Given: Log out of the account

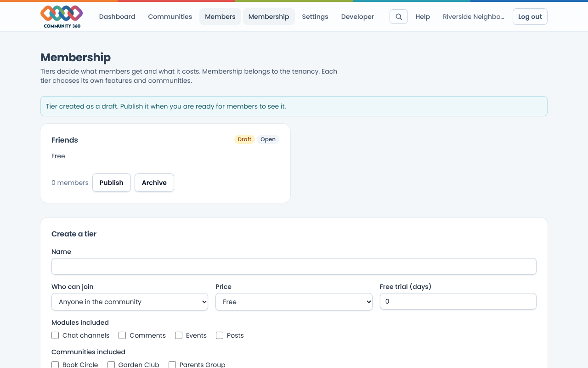Looking at the screenshot, I should (530, 17).
